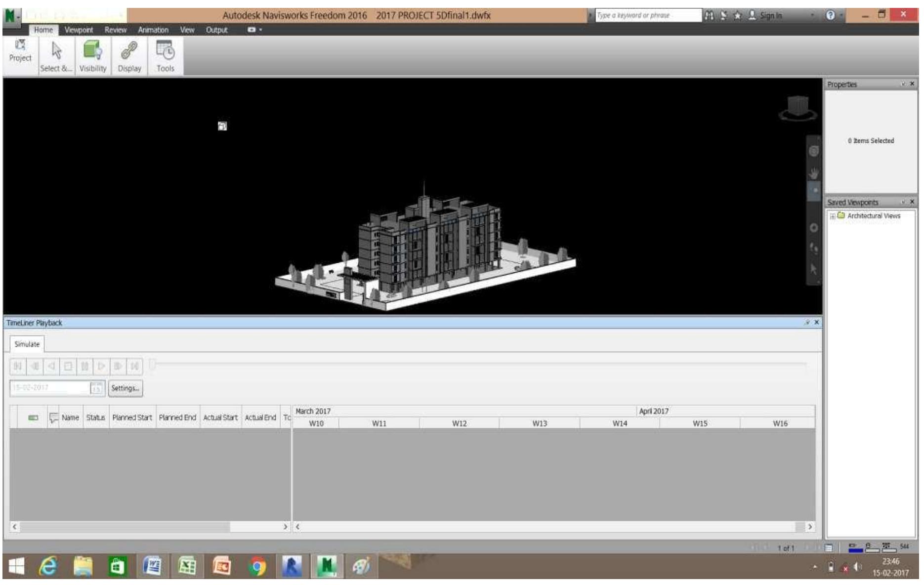Step forward one simulation frame
The width and height of the screenshot is (924, 585).
point(118,366)
